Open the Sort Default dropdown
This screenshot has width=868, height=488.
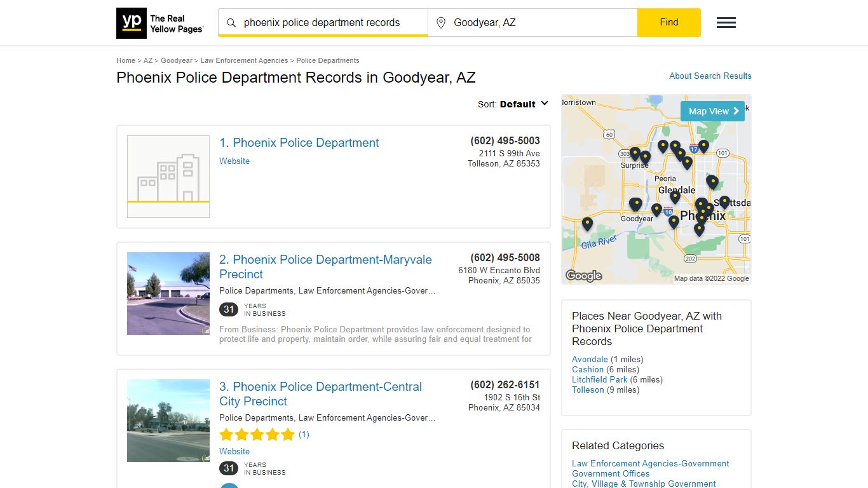[513, 104]
